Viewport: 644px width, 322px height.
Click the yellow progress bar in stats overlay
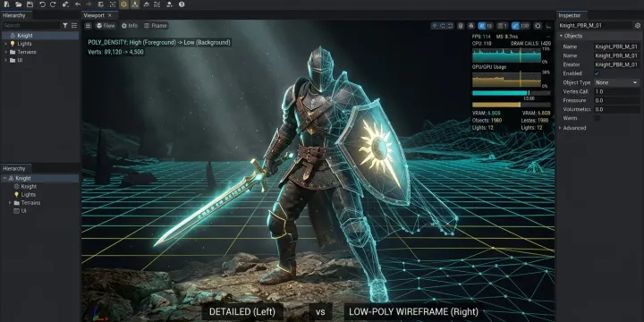[x=512, y=105]
